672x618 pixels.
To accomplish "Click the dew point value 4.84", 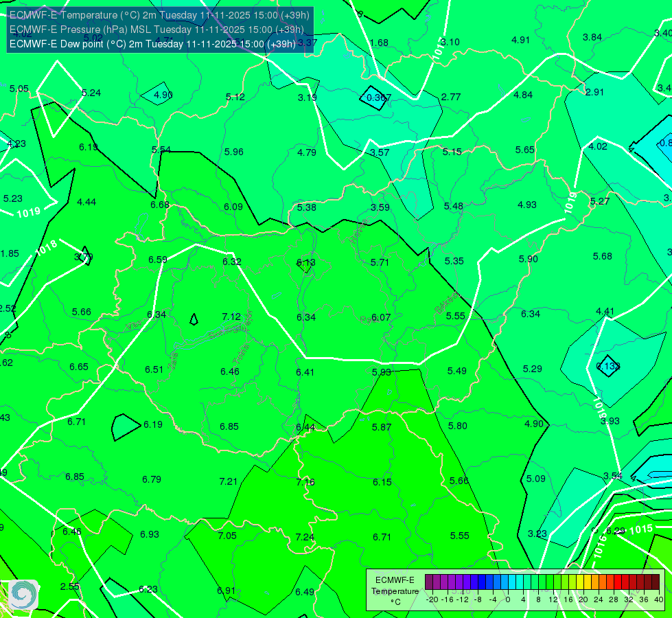I will click(x=523, y=95).
